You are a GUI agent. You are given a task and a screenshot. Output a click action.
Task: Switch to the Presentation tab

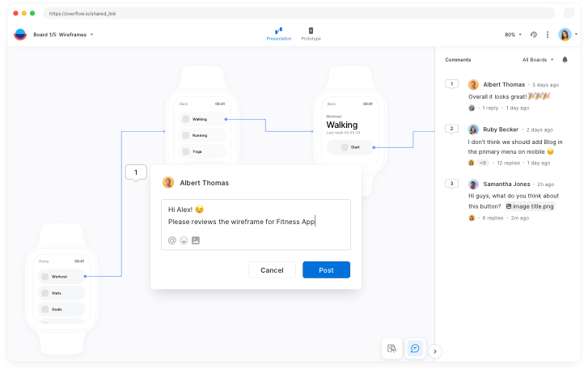pos(279,34)
